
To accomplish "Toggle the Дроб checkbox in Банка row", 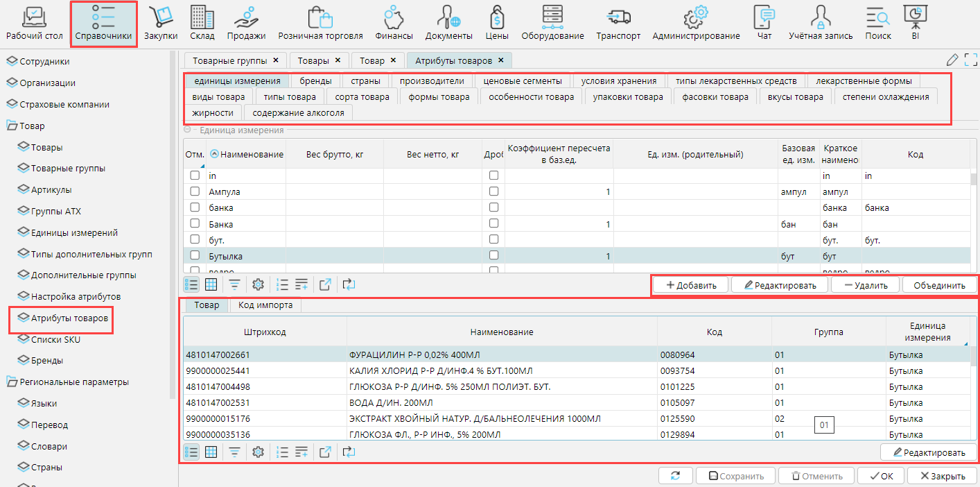I will pyautogui.click(x=493, y=225).
